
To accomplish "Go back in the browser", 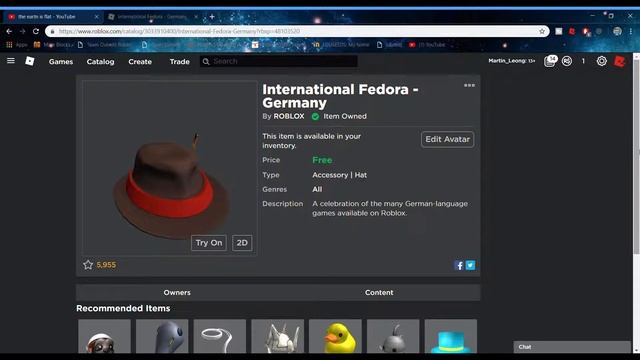I will tap(9, 31).
